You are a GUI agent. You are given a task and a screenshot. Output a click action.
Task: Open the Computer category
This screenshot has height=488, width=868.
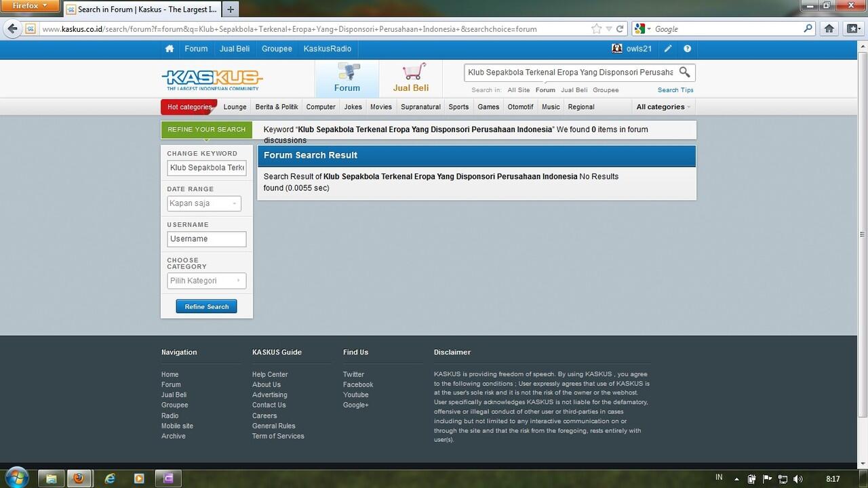pos(321,106)
